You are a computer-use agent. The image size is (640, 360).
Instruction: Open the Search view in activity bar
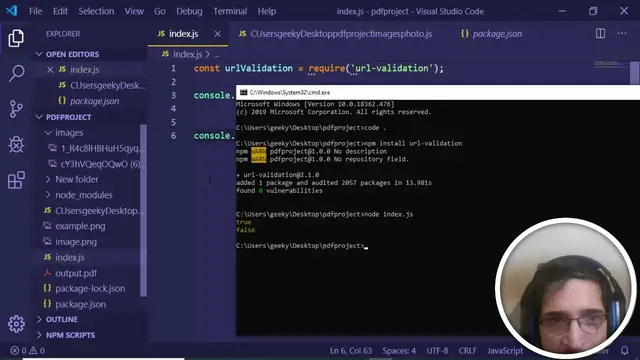coord(16,73)
